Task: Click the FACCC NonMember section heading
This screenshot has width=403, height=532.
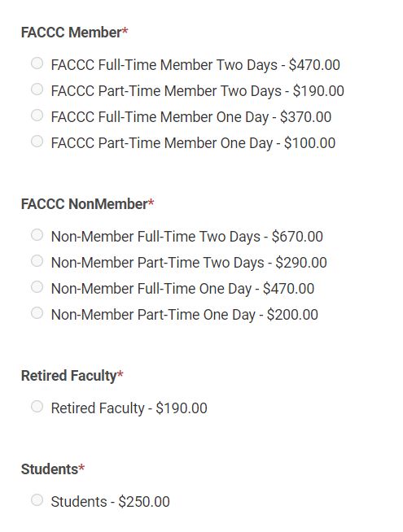Action: pos(88,204)
